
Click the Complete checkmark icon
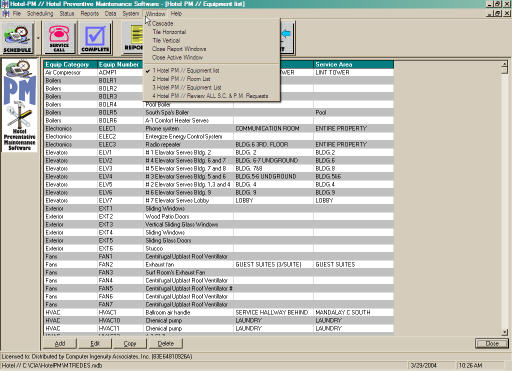[95, 38]
